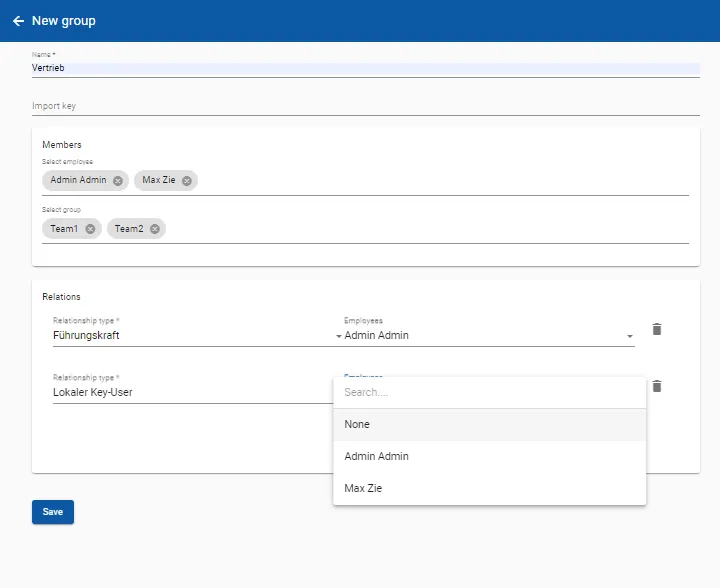Remove the Admin Admin employee chip
This screenshot has width=720, height=588.
click(x=118, y=181)
